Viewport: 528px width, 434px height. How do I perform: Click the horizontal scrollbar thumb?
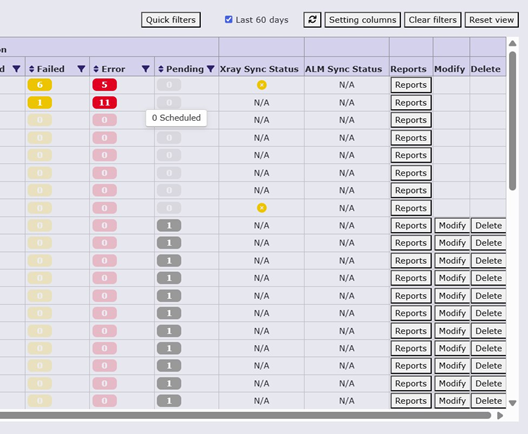245,415
